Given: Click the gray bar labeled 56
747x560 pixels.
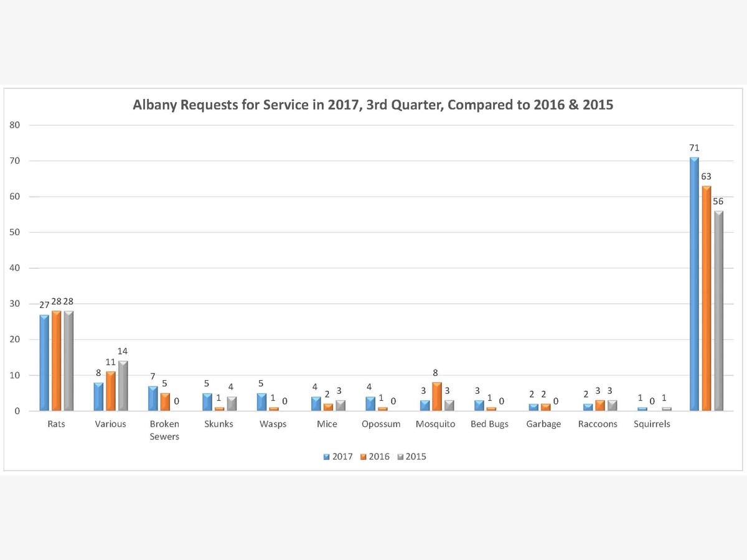Looking at the screenshot, I should point(718,311).
